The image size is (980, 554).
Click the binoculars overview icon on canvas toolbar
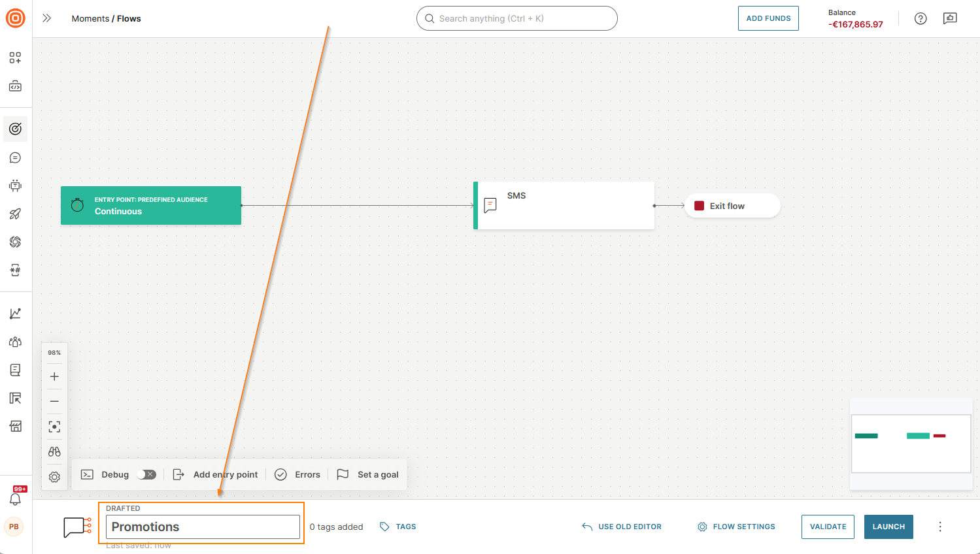tap(54, 451)
